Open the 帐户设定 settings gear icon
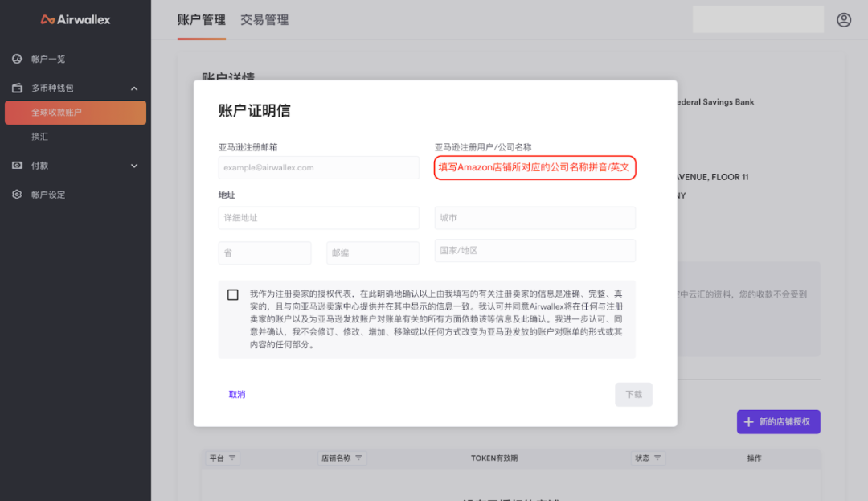 click(18, 194)
